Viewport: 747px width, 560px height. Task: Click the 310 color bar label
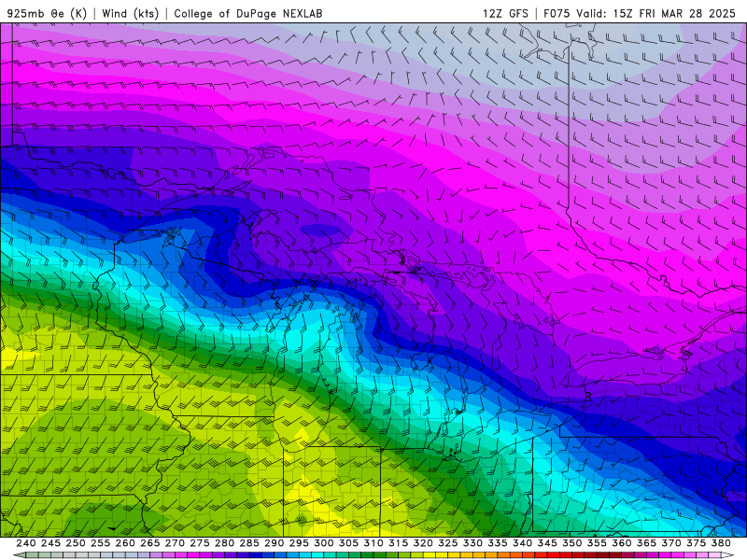373,543
